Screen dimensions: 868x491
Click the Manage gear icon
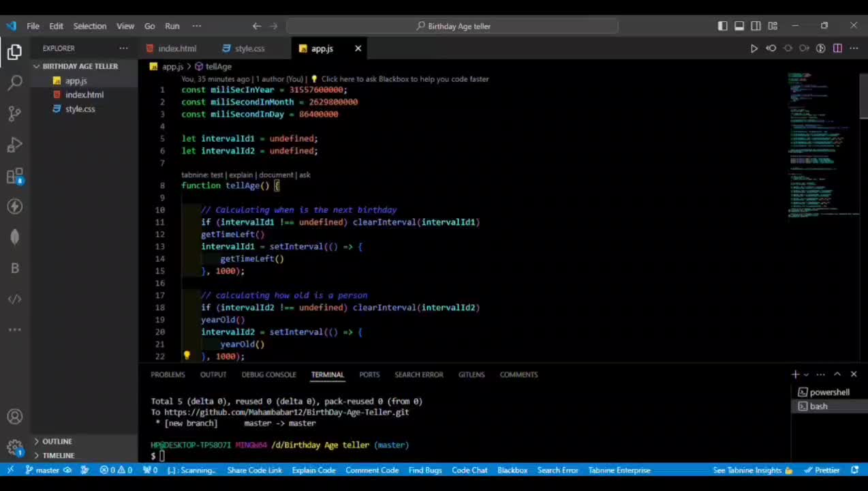(x=15, y=447)
